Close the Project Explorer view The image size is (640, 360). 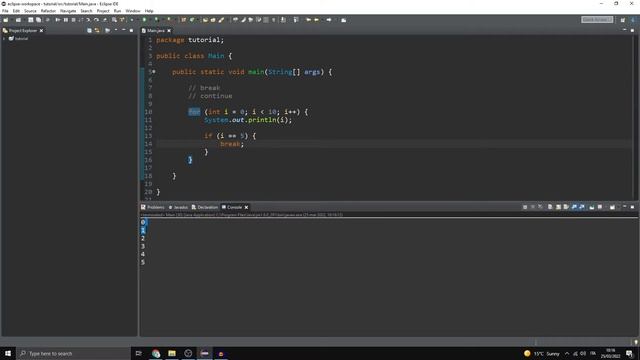pyautogui.click(x=41, y=31)
